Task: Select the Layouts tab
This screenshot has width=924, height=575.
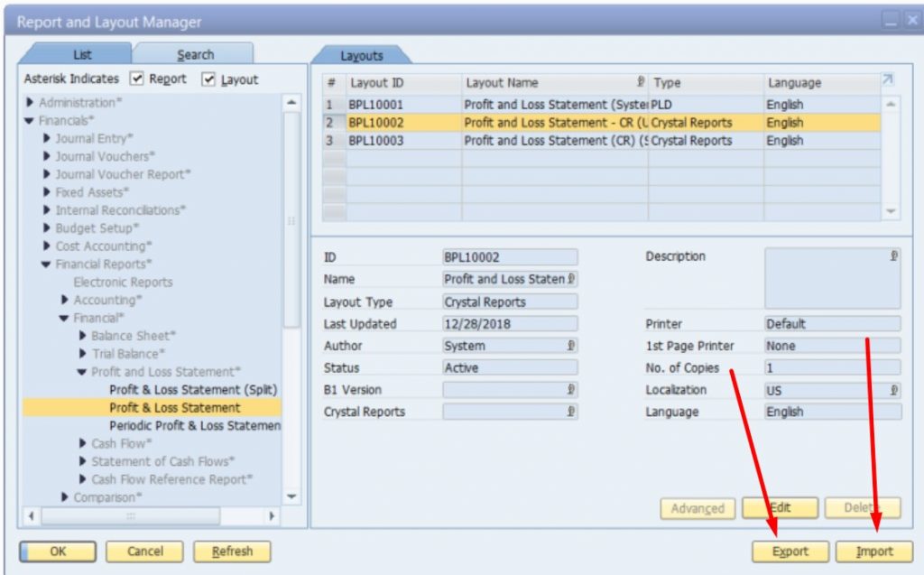Action: click(361, 54)
